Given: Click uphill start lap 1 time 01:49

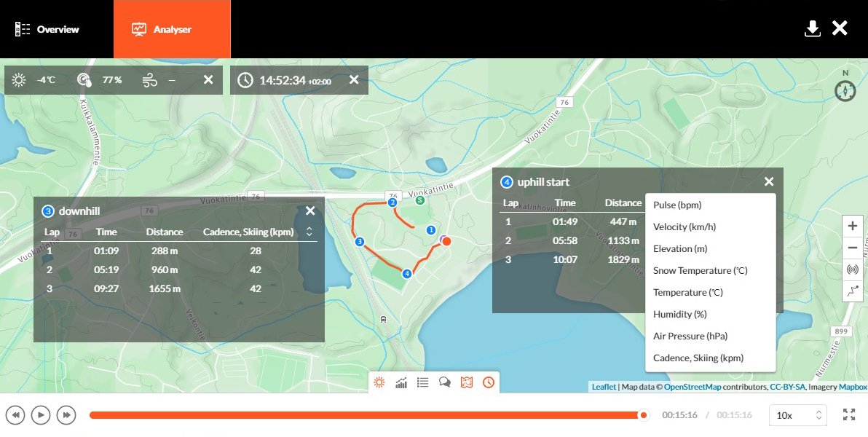Looking at the screenshot, I should (x=565, y=221).
